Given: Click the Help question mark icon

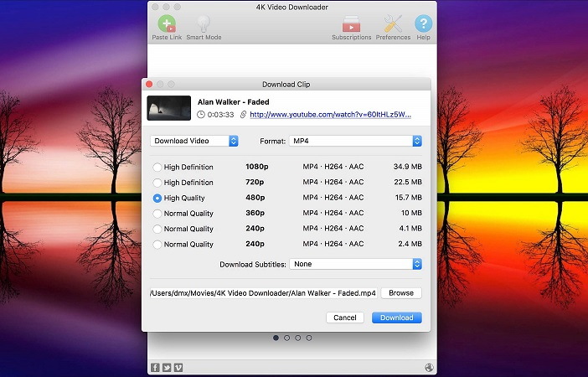Looking at the screenshot, I should click(x=423, y=23).
